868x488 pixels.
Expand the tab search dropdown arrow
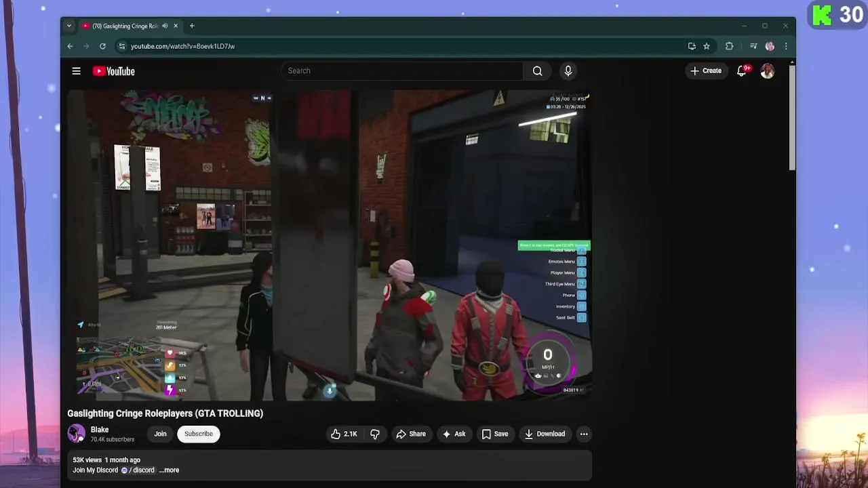pyautogui.click(x=68, y=26)
